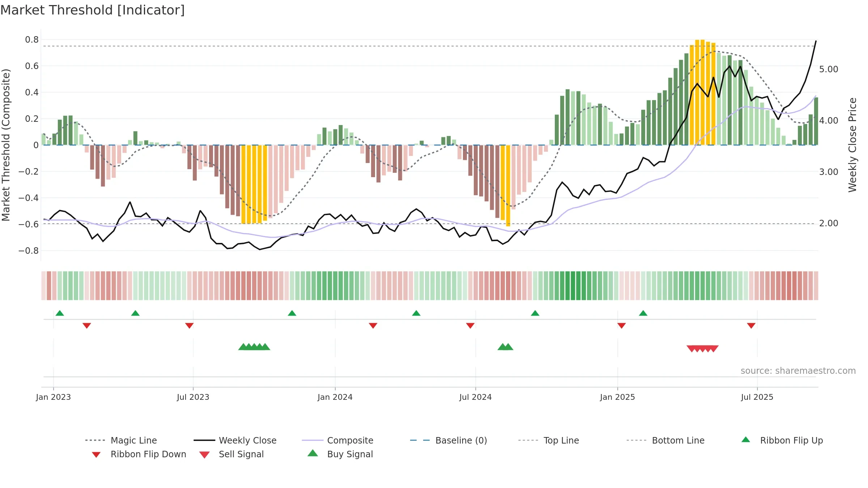The width and height of the screenshot is (868, 488).
Task: Toggle the Baseline (0) legend entry
Action: (x=448, y=440)
